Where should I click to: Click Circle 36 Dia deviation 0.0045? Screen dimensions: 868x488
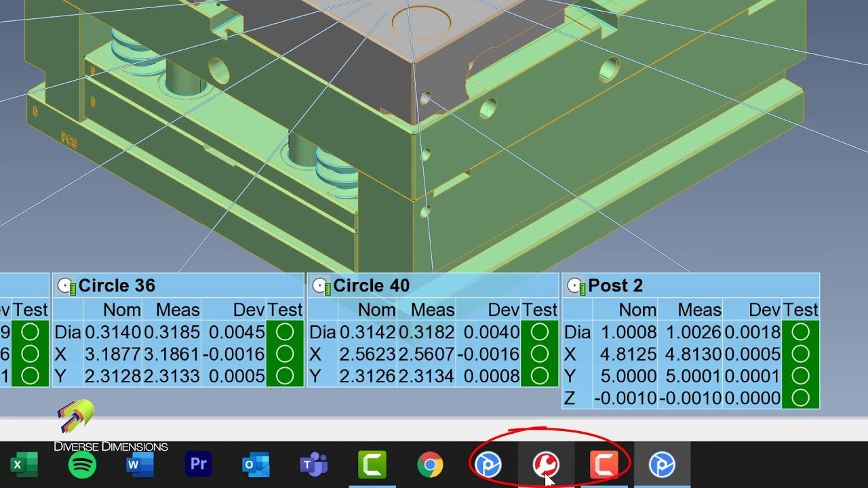[x=237, y=332]
